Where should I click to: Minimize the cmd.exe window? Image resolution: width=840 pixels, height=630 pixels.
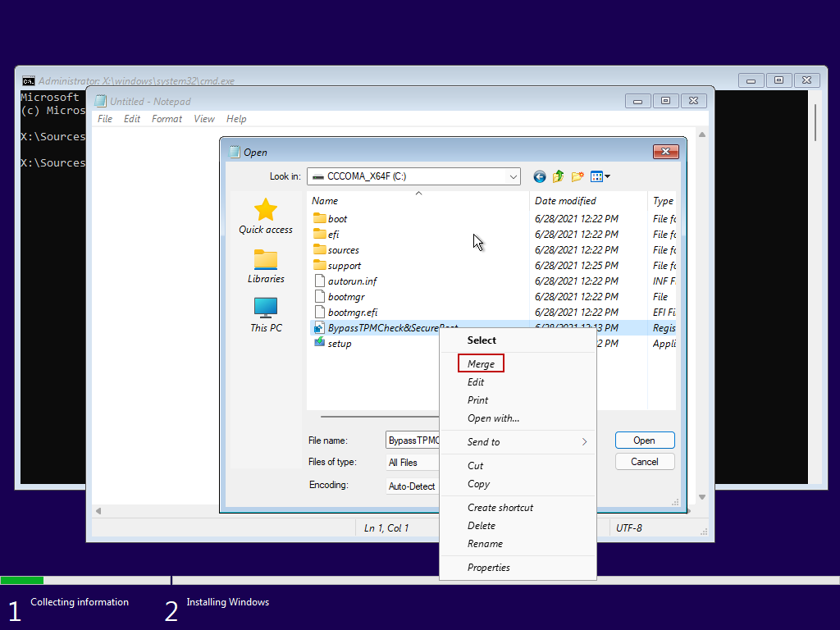751,81
